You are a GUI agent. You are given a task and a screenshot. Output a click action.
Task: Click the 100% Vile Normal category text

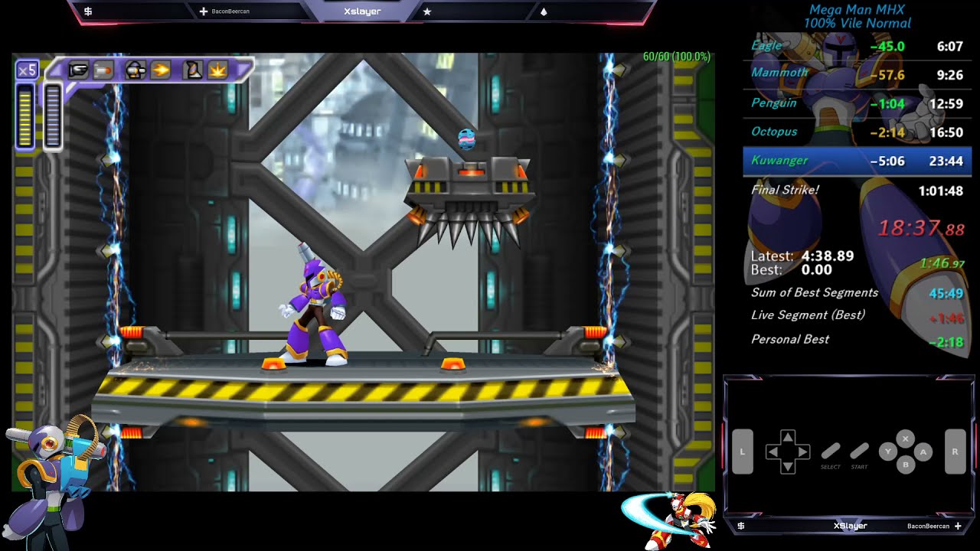[857, 24]
